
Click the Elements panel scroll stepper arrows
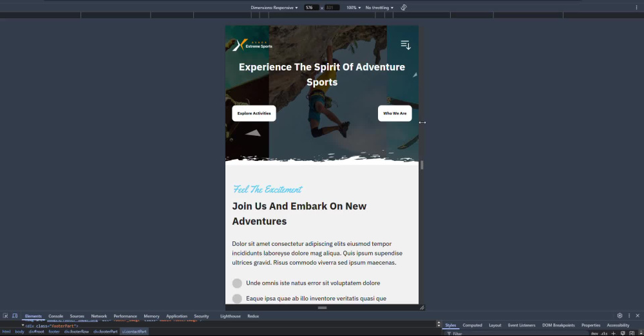tap(439, 324)
